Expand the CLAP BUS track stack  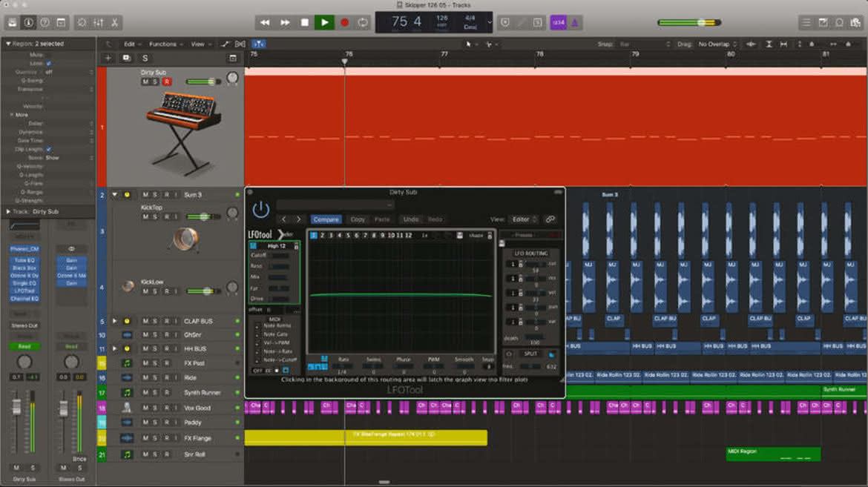[114, 321]
